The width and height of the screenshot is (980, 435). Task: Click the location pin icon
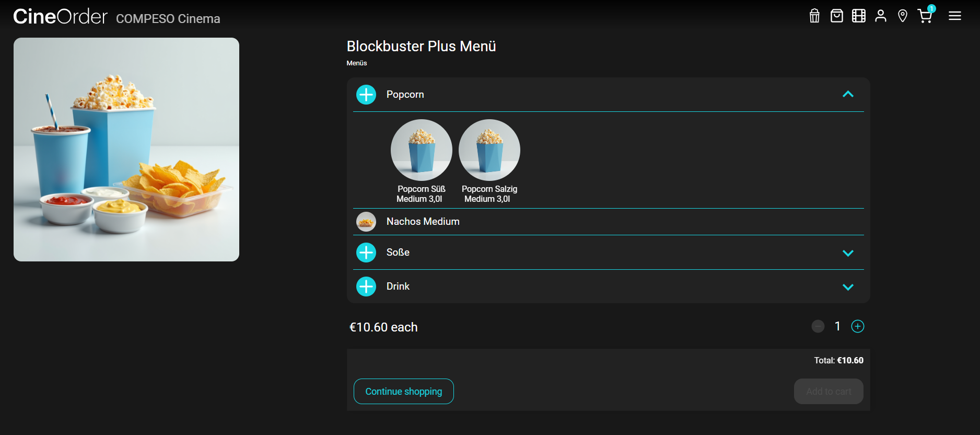[x=903, y=16]
